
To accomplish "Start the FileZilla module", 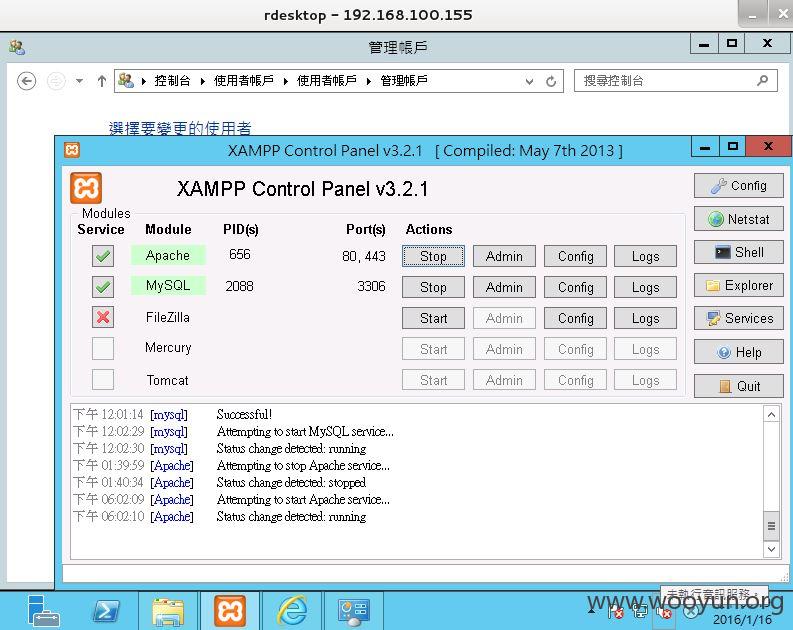I will click(x=433, y=318).
